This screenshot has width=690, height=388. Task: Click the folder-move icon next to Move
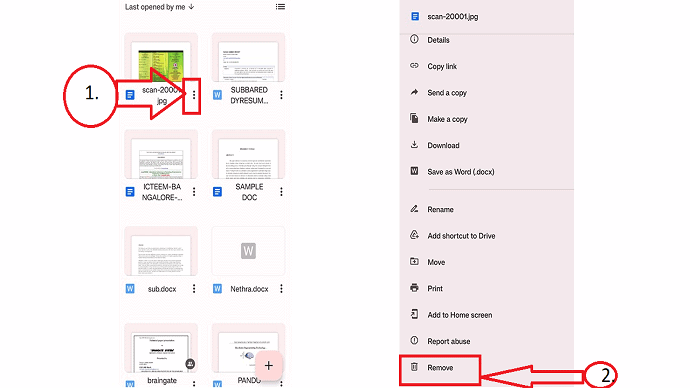click(414, 261)
